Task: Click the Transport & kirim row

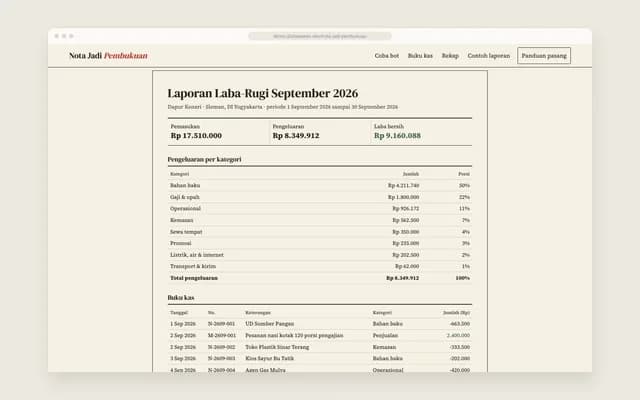Action: 320,266
